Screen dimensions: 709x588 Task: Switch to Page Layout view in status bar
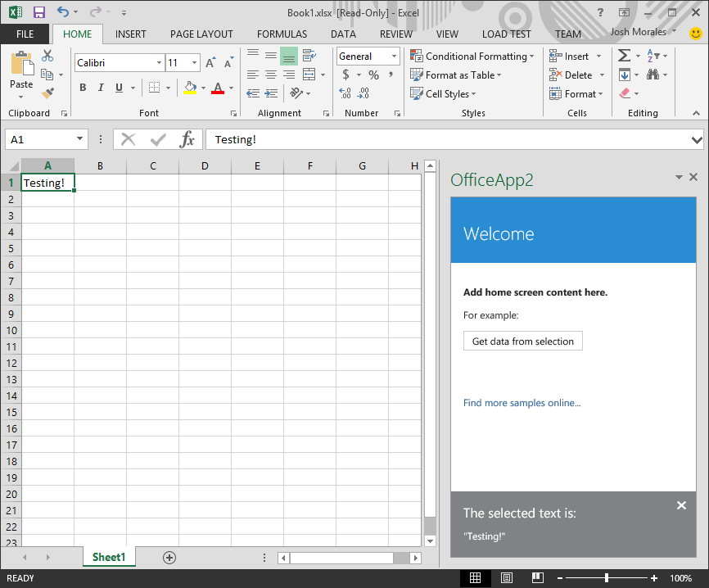click(x=506, y=577)
